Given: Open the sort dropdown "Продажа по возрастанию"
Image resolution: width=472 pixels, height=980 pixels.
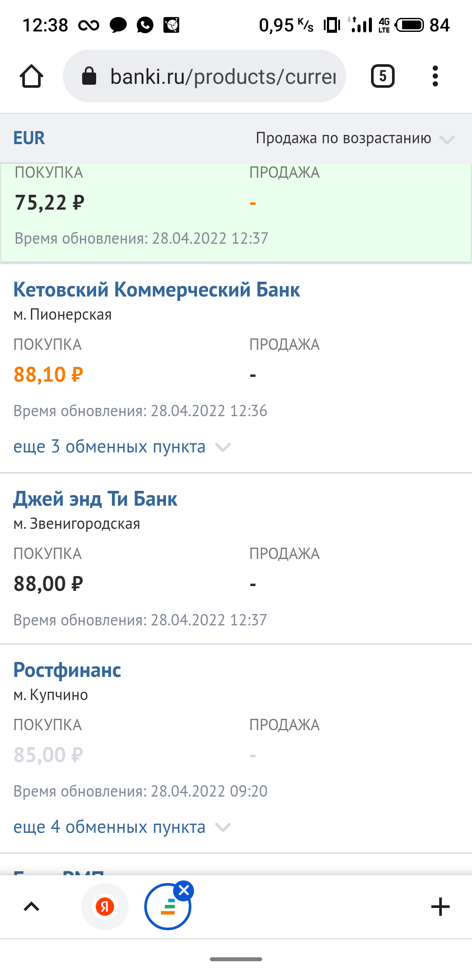Looking at the screenshot, I should click(x=355, y=138).
